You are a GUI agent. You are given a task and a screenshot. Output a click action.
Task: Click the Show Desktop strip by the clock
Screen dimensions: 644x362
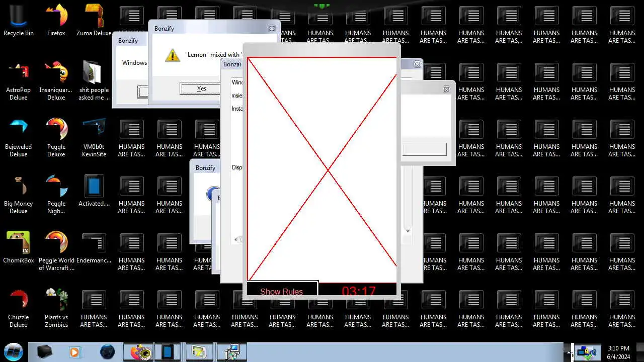(x=640, y=352)
